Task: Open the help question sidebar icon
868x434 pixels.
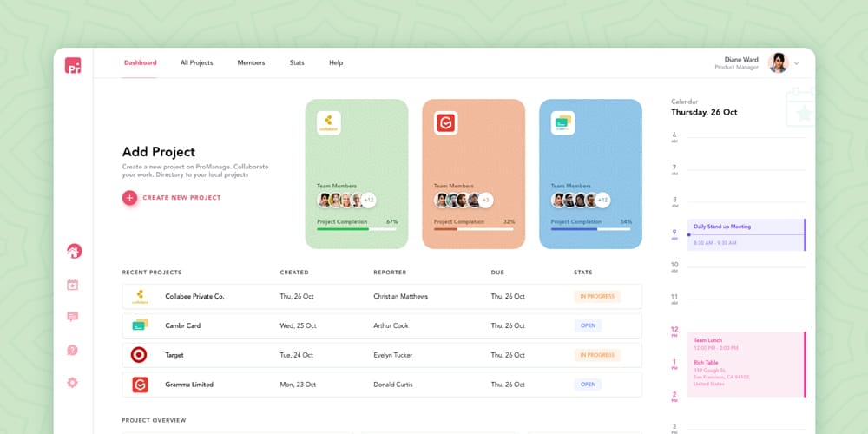Action: click(73, 350)
